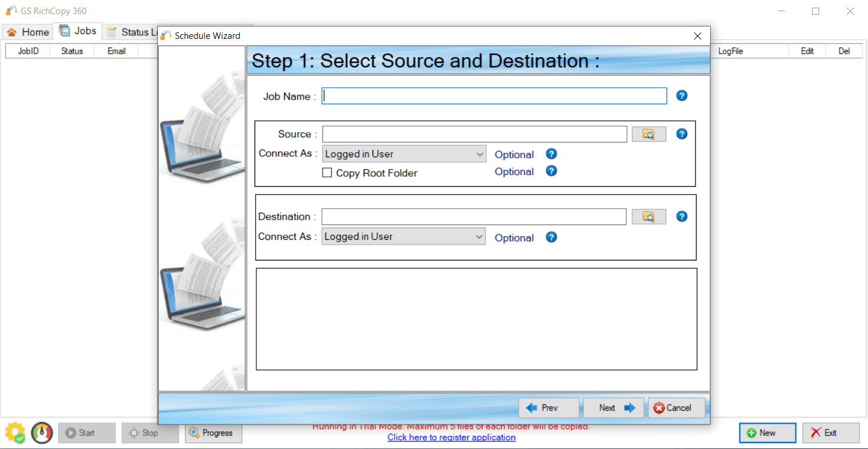Minimize the GS RichCopy 360 window
This screenshot has width=868, height=449.
point(781,11)
